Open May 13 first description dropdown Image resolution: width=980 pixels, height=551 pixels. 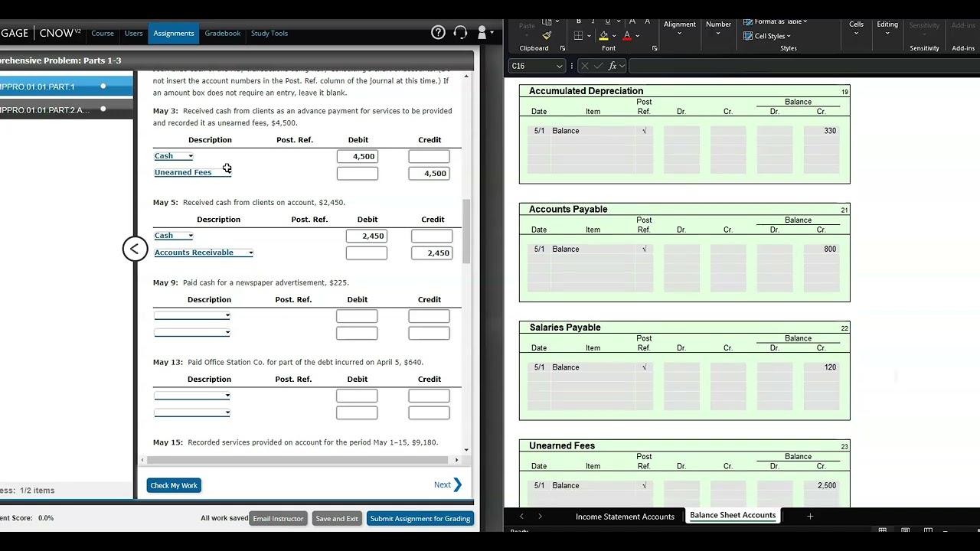coord(192,396)
